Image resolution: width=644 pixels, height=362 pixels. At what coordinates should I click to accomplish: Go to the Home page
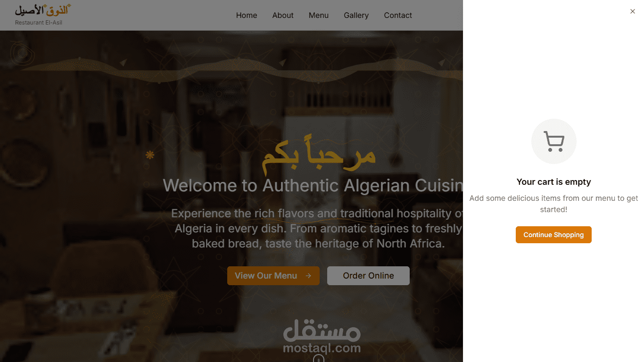coord(247,15)
